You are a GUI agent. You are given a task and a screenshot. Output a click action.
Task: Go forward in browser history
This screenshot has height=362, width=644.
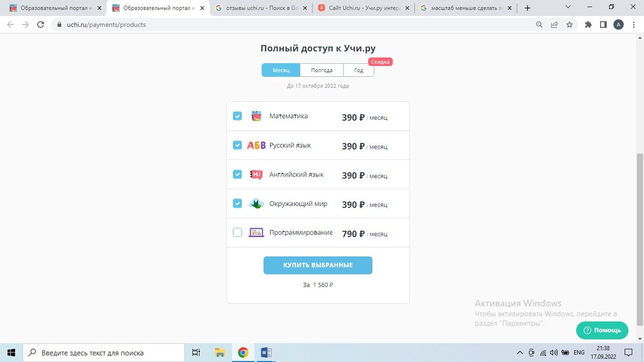[x=25, y=25]
